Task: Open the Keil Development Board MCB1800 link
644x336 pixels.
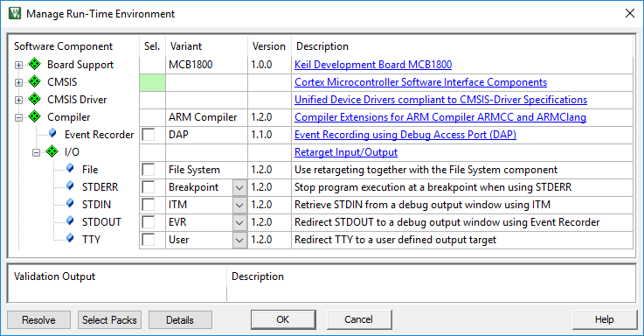Action: 373,65
